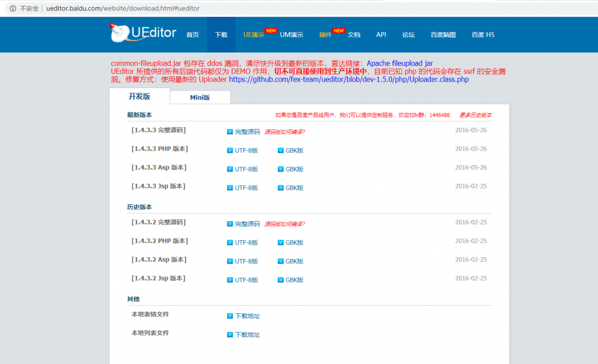Click UTF-8版 link for 1.4.3.2 PHP 版本
This screenshot has height=364, width=598.
coord(246,243)
